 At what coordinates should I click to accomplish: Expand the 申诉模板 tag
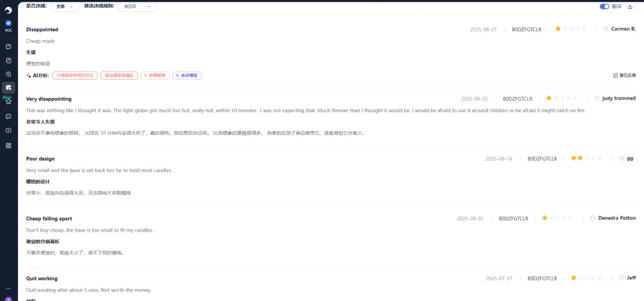click(187, 76)
